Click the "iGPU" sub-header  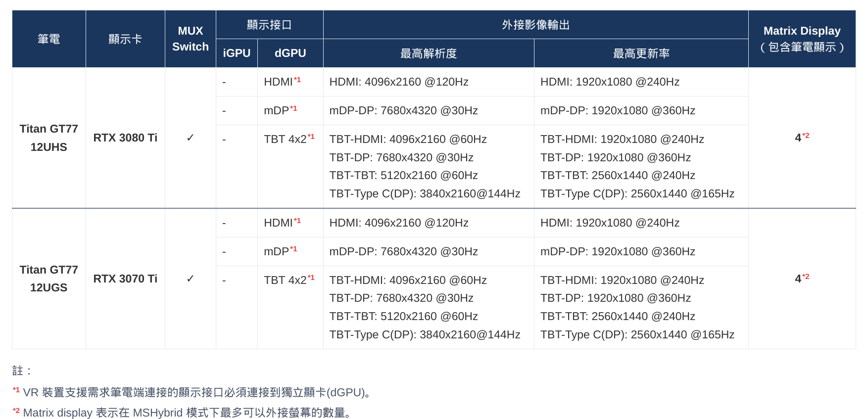[237, 53]
